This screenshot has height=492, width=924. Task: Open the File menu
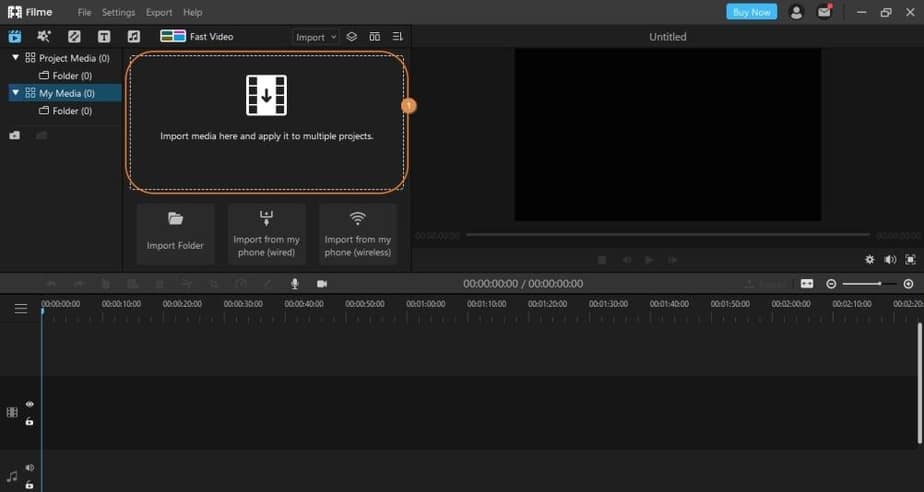point(84,12)
